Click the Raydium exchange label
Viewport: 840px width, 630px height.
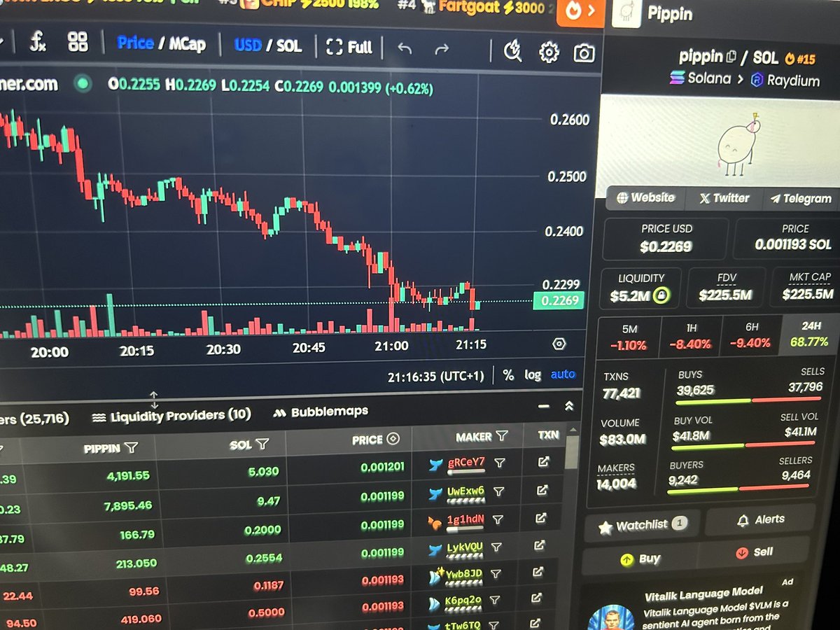point(785,80)
